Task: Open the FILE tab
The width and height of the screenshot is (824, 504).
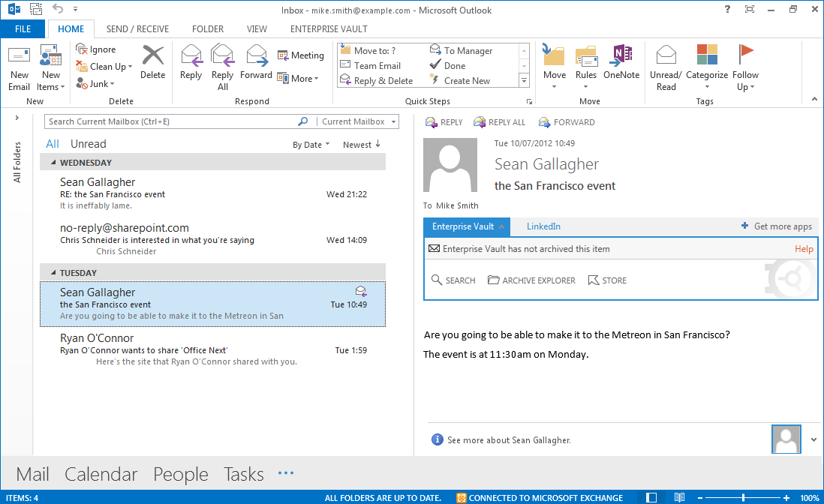Action: (x=23, y=28)
